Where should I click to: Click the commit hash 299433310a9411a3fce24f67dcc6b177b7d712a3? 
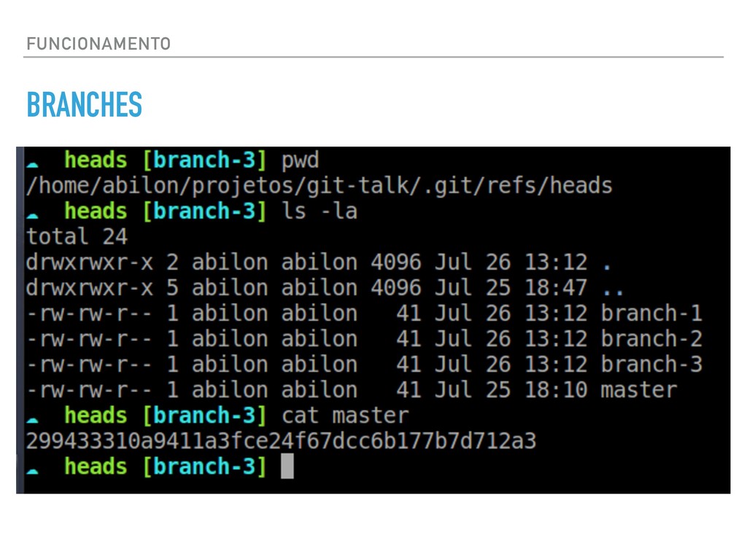(x=281, y=441)
